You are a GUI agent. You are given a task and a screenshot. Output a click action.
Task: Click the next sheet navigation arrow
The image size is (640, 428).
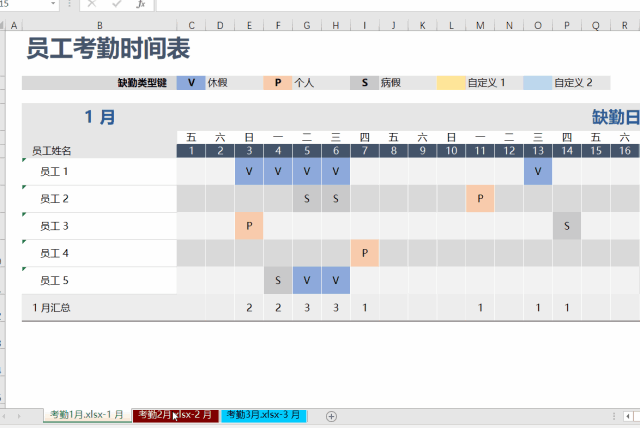click(x=19, y=416)
